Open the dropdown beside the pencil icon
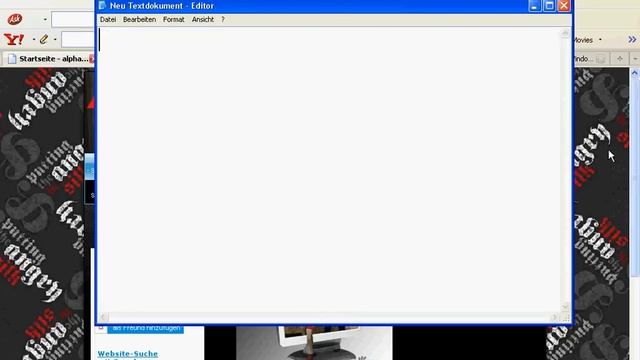Viewport: 640px width, 360px height. point(55,40)
